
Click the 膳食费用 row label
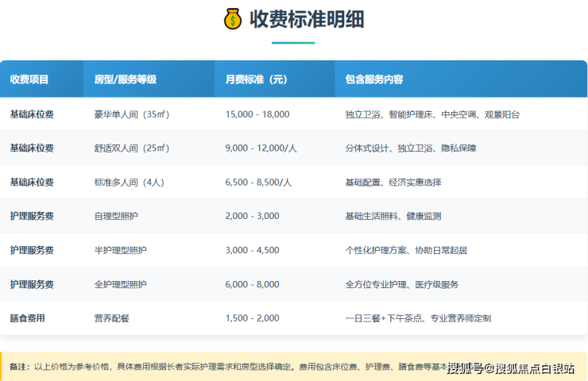point(27,318)
